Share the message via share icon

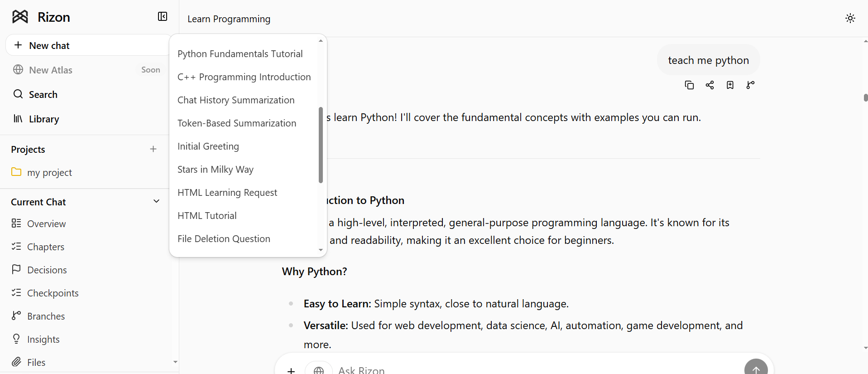coord(710,85)
